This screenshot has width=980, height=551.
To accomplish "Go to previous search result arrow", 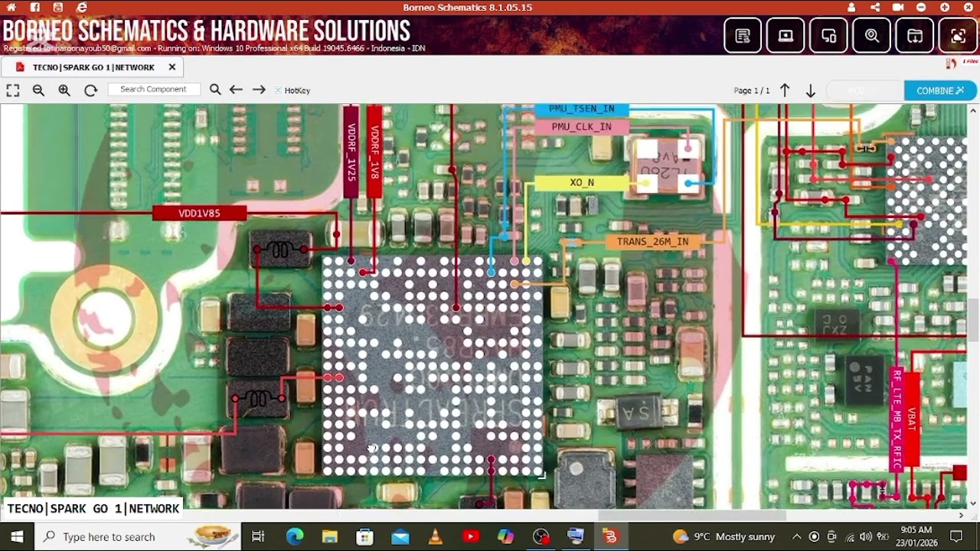I will [236, 90].
